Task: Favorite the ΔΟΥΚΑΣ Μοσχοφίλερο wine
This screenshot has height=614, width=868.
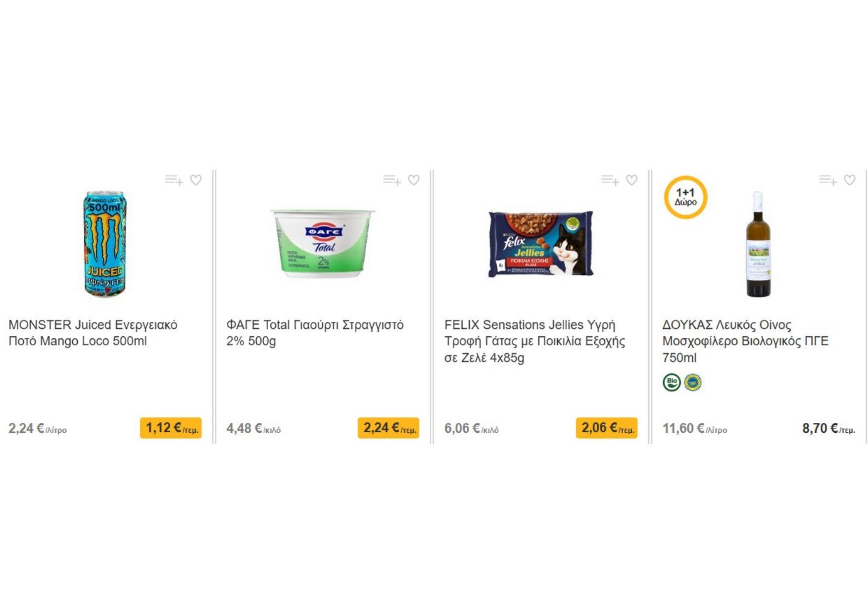Action: click(850, 180)
